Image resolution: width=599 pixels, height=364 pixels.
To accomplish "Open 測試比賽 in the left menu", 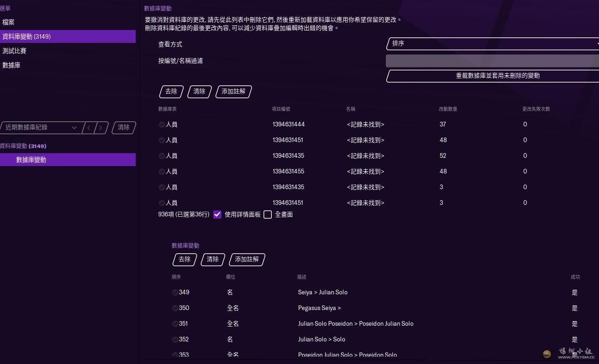I will coord(14,51).
